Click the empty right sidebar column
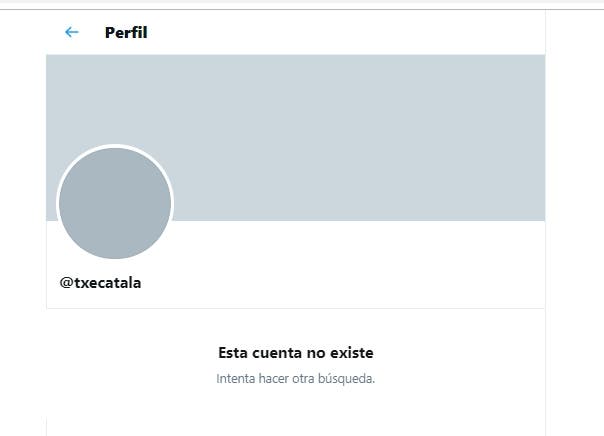The height and width of the screenshot is (436, 604). [x=575, y=223]
